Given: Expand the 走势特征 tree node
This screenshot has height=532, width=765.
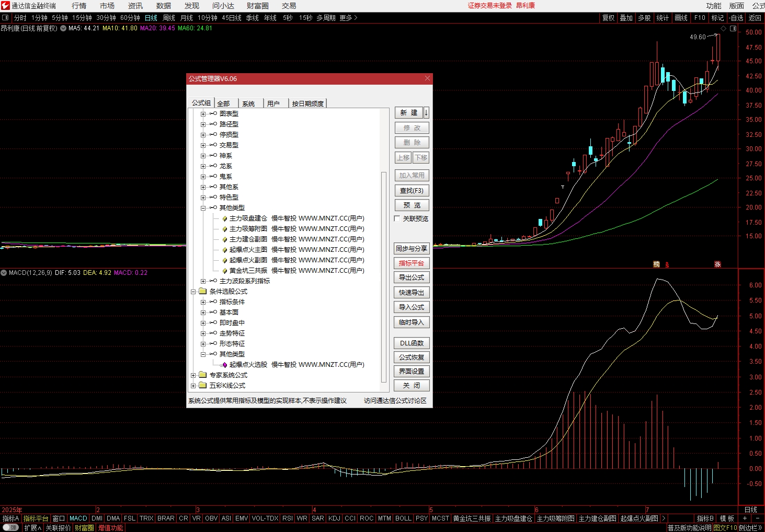Looking at the screenshot, I should click(203, 333).
